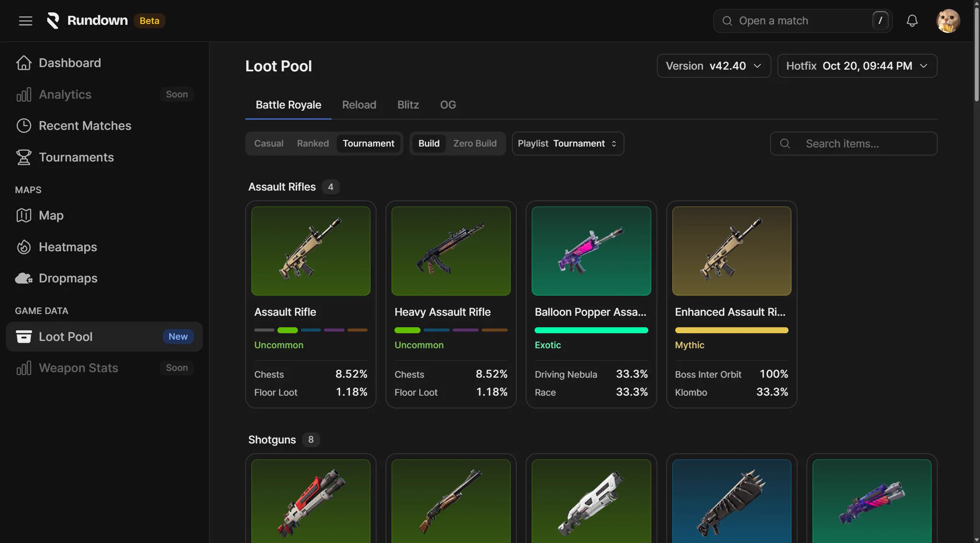Image resolution: width=980 pixels, height=543 pixels.
Task: Open Dropmaps page
Action: 104,278
